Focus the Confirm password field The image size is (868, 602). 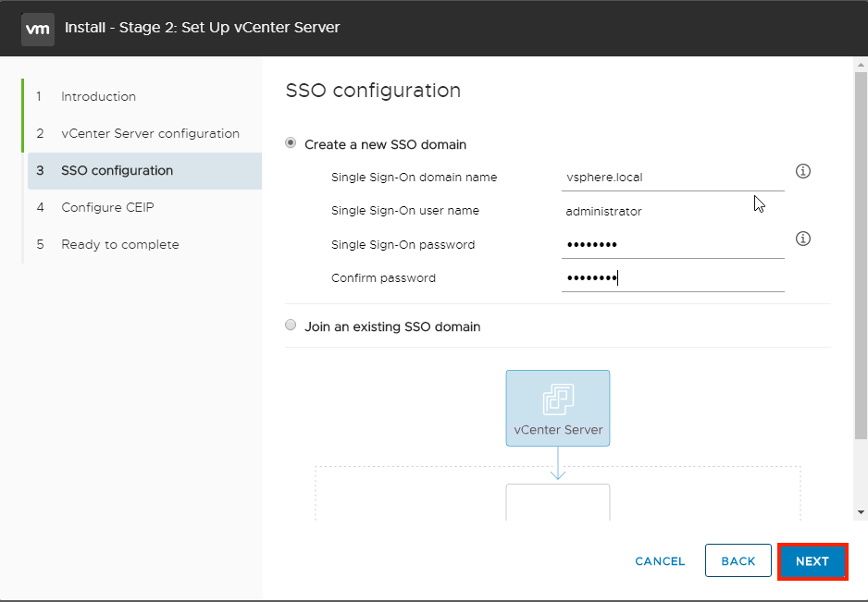(x=673, y=277)
